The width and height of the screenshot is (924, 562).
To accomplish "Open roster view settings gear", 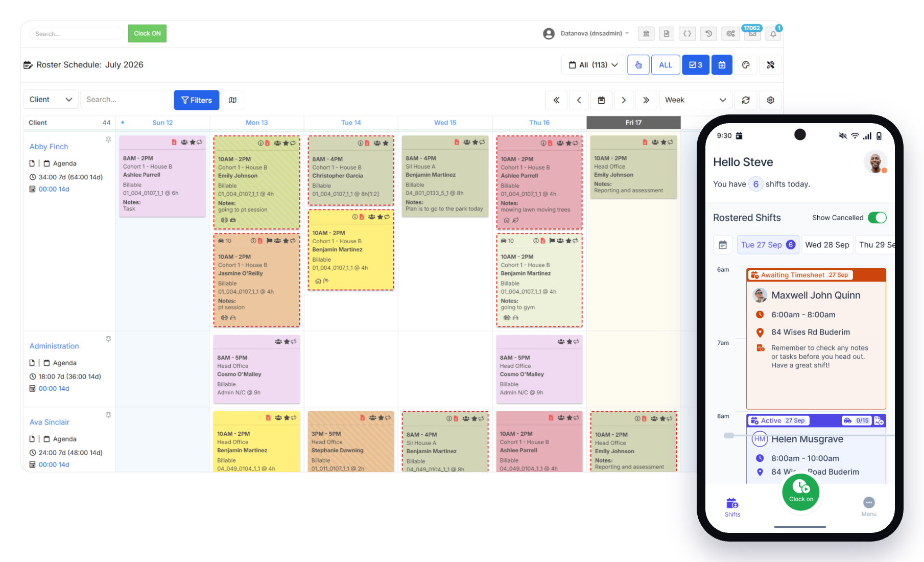I will coord(770,100).
